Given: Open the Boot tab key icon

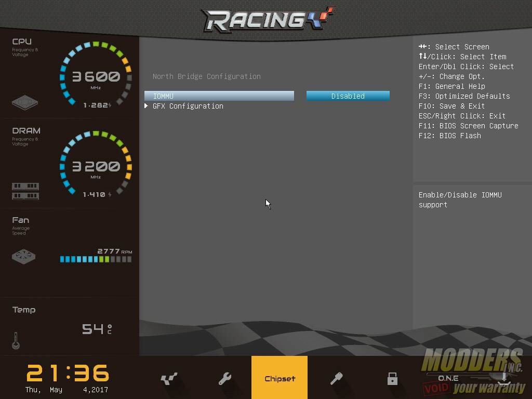Looking at the screenshot, I should point(336,378).
